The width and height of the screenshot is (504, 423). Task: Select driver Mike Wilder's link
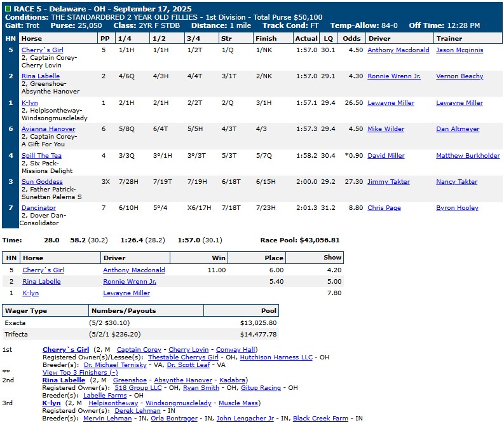click(386, 129)
